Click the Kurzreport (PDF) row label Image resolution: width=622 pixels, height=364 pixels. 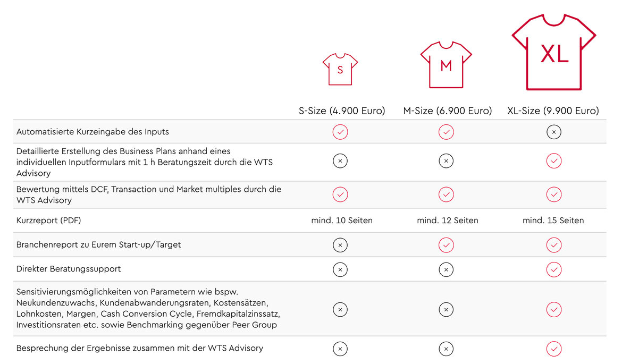(49, 220)
